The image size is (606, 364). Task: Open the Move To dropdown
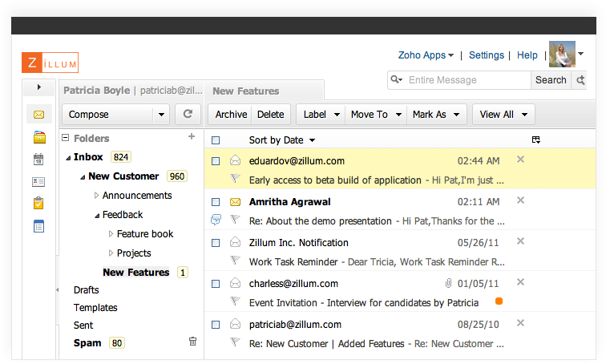pyautogui.click(x=376, y=115)
